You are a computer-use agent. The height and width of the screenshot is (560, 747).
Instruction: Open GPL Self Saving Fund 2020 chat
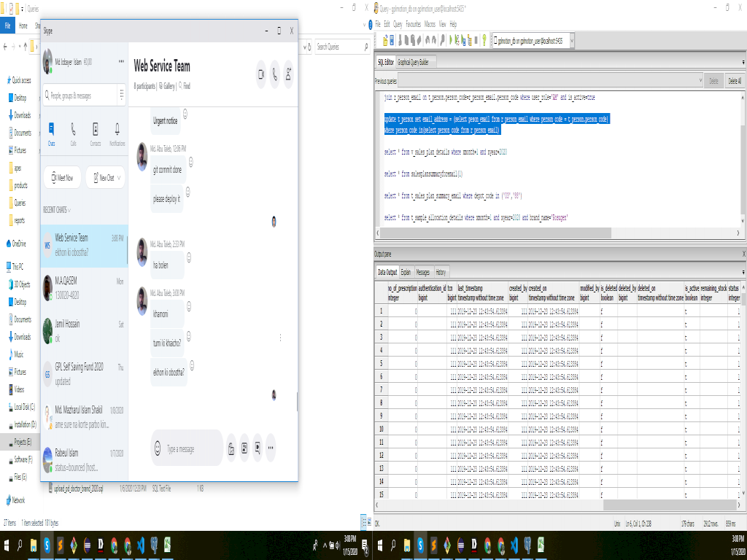coord(85,374)
